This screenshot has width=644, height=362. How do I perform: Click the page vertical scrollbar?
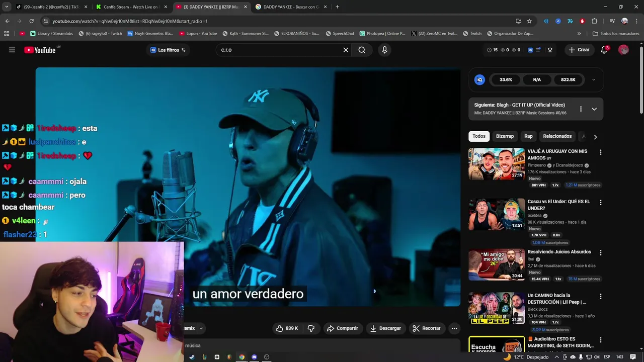(641, 80)
